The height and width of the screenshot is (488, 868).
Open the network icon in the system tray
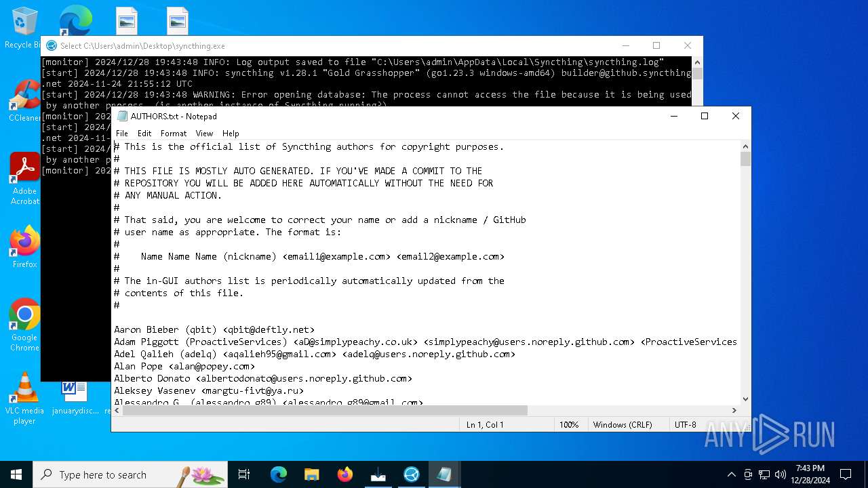pos(764,474)
